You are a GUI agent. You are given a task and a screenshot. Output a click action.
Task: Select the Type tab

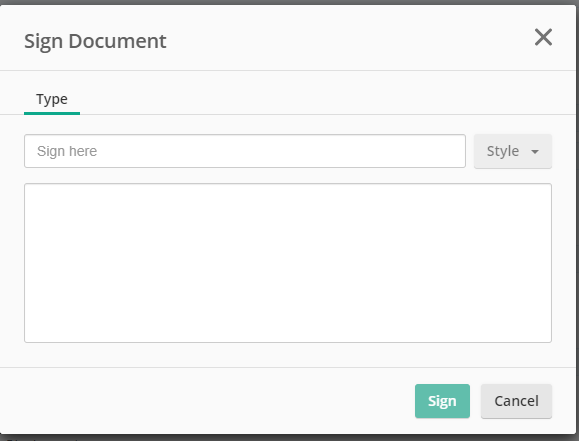click(x=52, y=99)
